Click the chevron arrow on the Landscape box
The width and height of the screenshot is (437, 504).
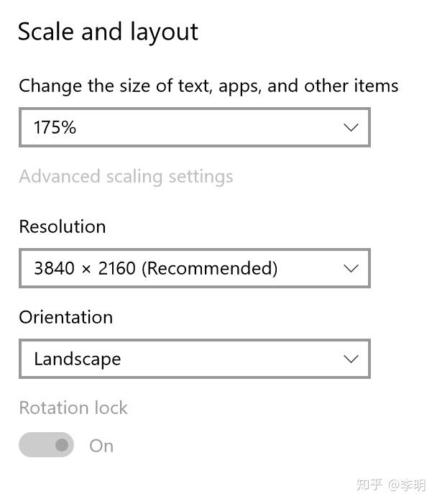tap(351, 359)
